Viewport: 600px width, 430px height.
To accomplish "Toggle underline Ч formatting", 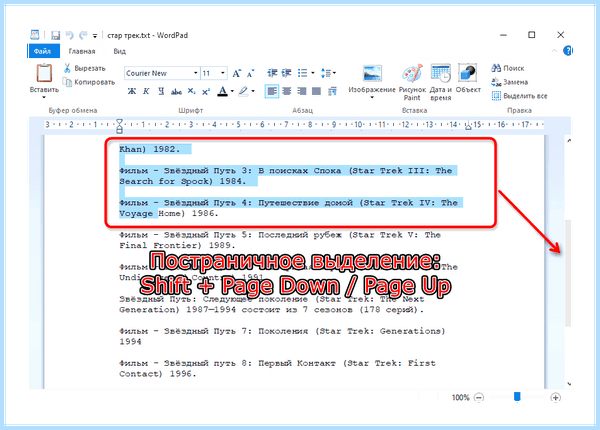I will pyautogui.click(x=161, y=91).
